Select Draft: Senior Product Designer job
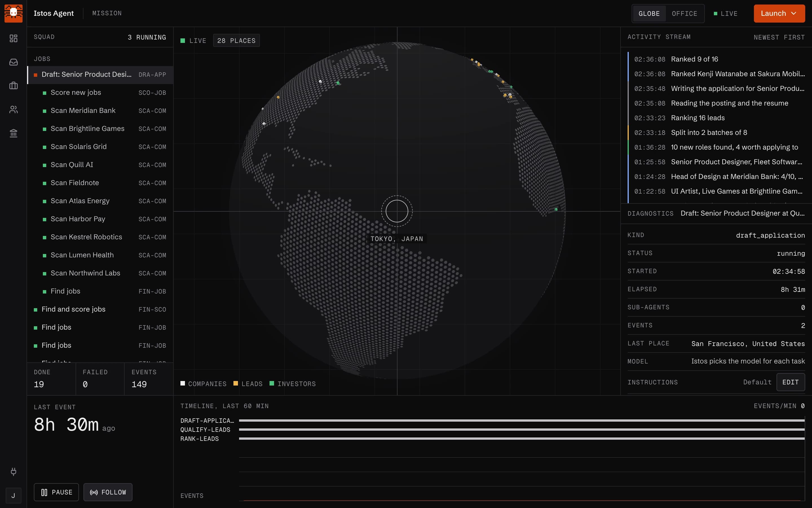 (x=100, y=75)
